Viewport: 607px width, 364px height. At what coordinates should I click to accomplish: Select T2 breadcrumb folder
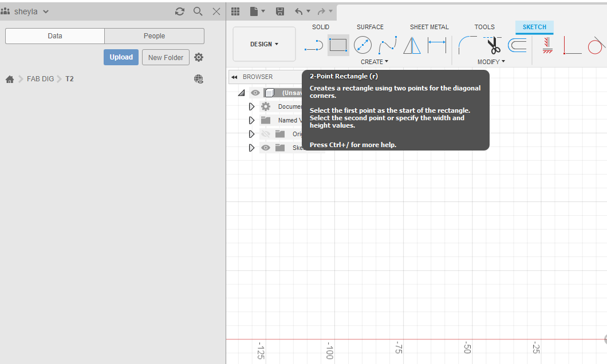69,79
